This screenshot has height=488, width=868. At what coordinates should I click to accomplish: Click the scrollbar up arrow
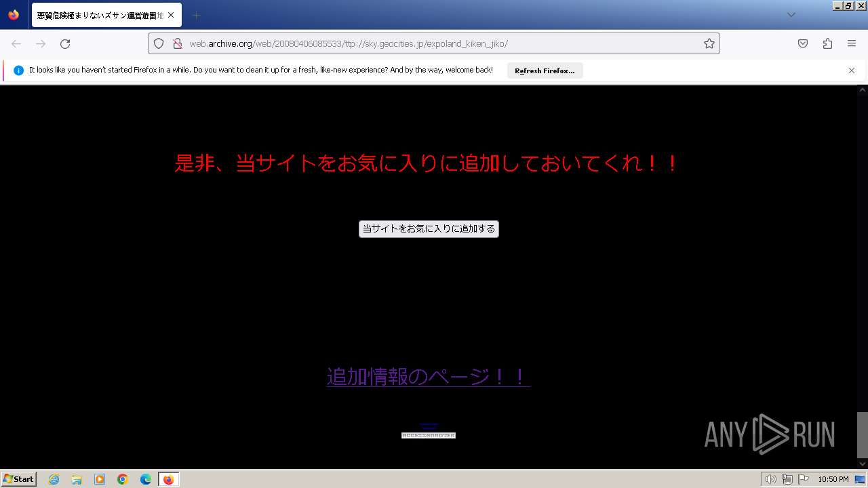point(863,89)
